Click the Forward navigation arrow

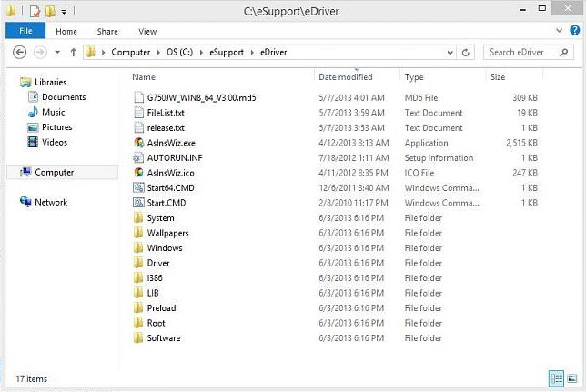40,52
